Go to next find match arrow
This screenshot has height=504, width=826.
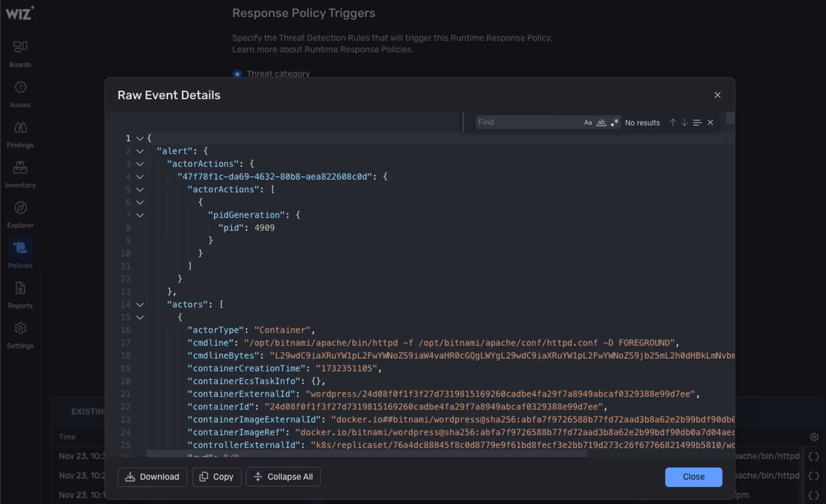684,123
